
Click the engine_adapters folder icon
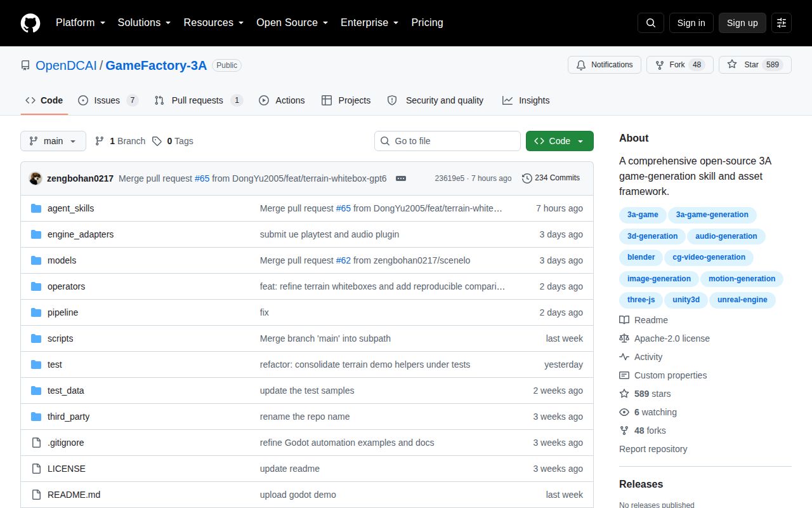(36, 234)
